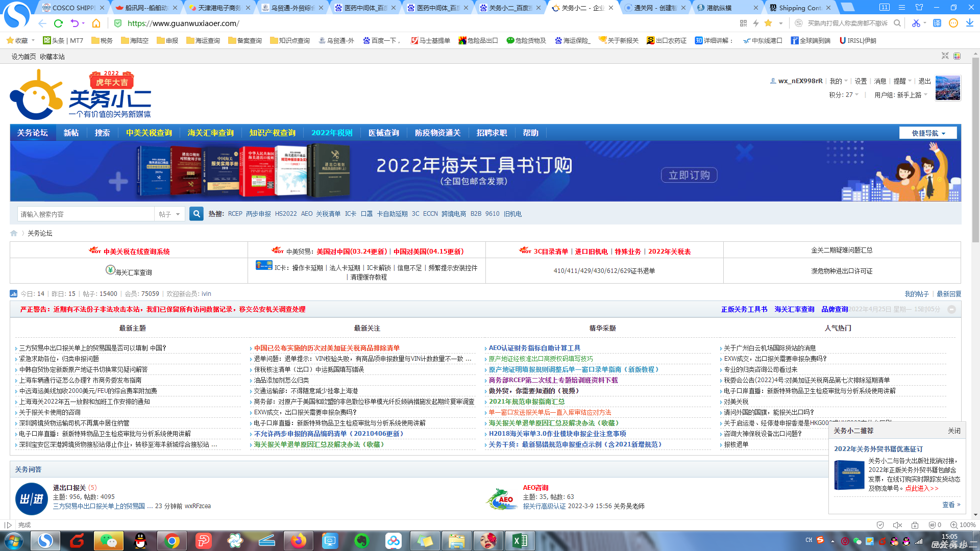Expand the 提醒 notifications dropdown
Screen dimensions: 980x551
point(902,81)
